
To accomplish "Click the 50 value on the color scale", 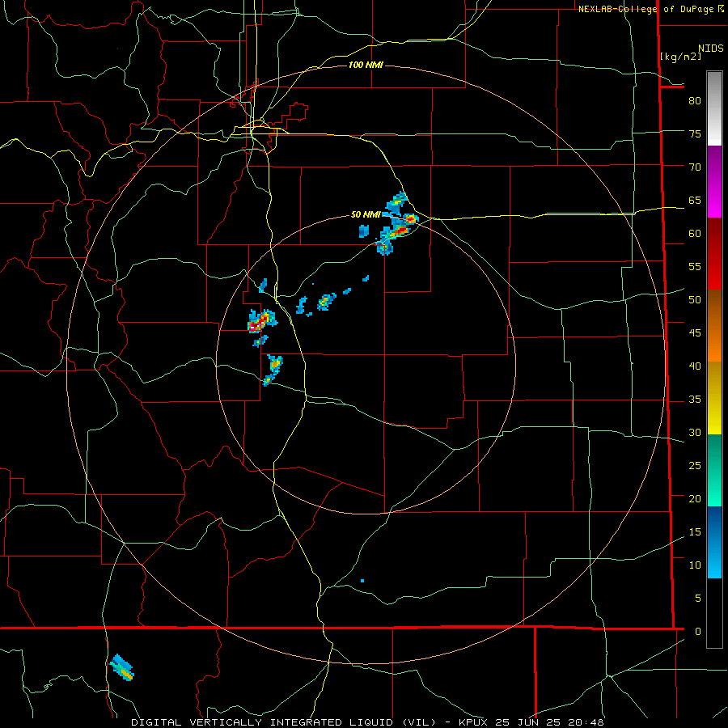I will pos(695,300).
